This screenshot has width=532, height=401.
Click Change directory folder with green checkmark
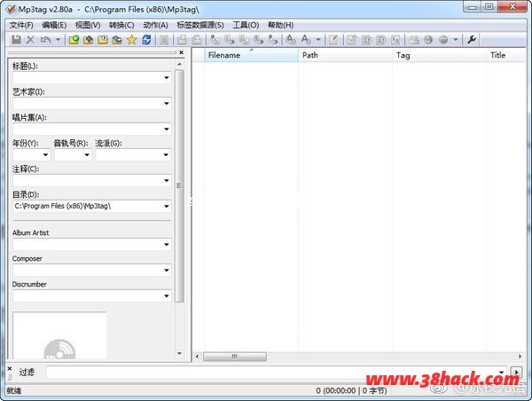tap(74, 40)
